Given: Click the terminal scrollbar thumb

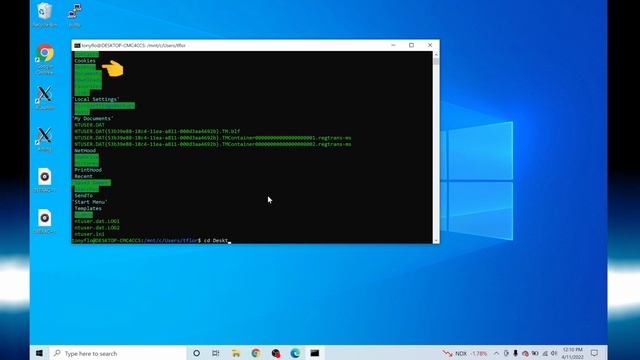Looking at the screenshot, I should [436, 62].
